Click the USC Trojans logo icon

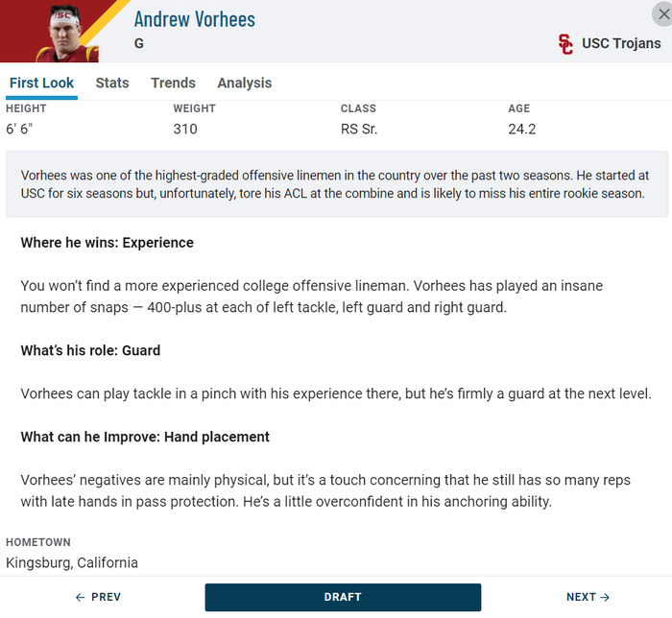pyautogui.click(x=565, y=44)
